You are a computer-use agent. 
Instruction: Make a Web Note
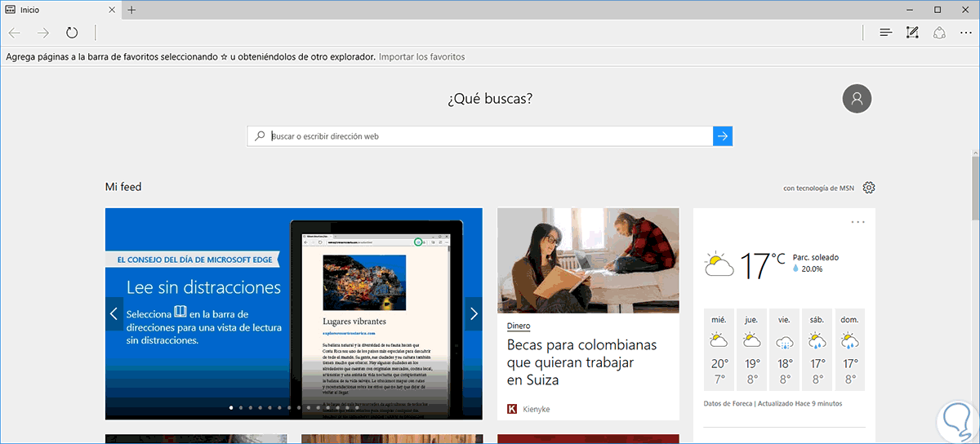tap(912, 33)
